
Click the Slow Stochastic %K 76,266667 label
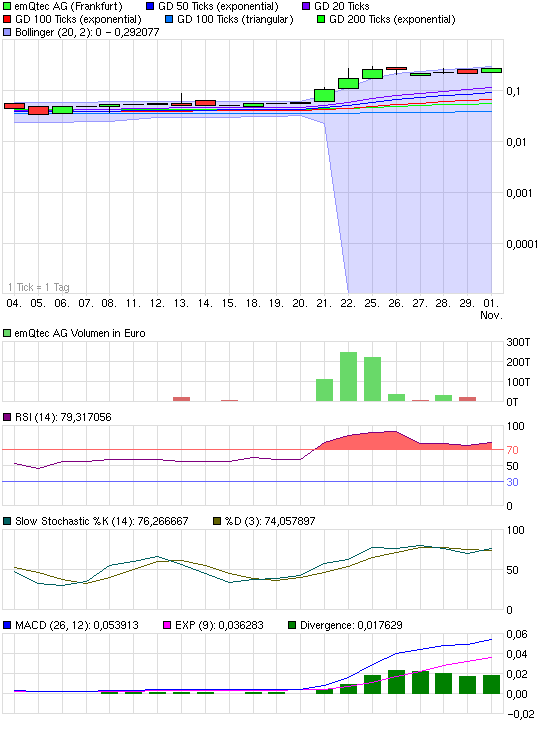pyautogui.click(x=102, y=521)
